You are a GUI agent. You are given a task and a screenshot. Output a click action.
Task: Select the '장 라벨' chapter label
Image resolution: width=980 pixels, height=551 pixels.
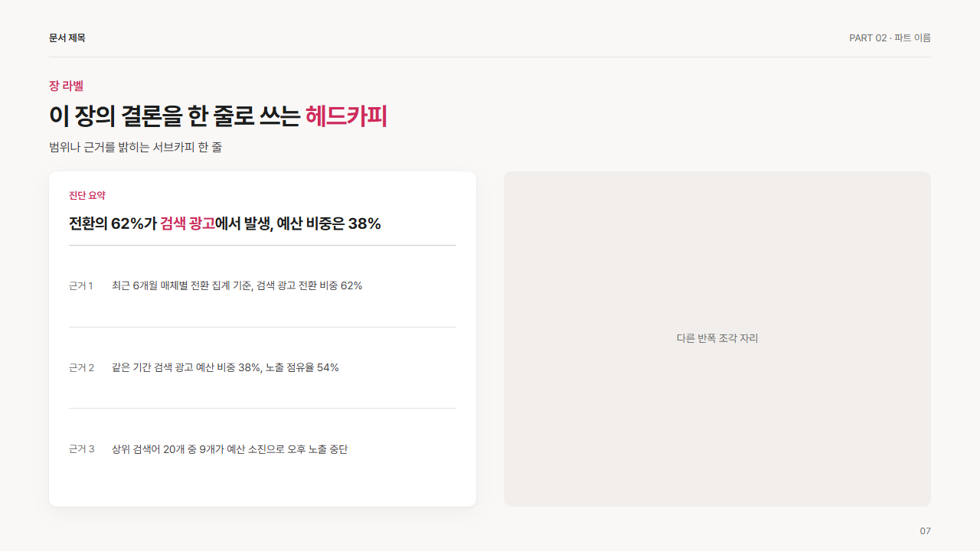tap(66, 86)
